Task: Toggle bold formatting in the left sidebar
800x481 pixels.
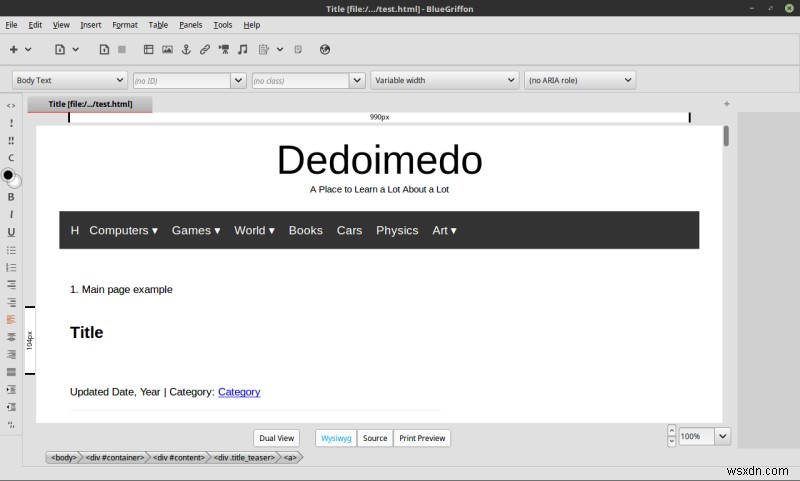Action: (x=11, y=197)
